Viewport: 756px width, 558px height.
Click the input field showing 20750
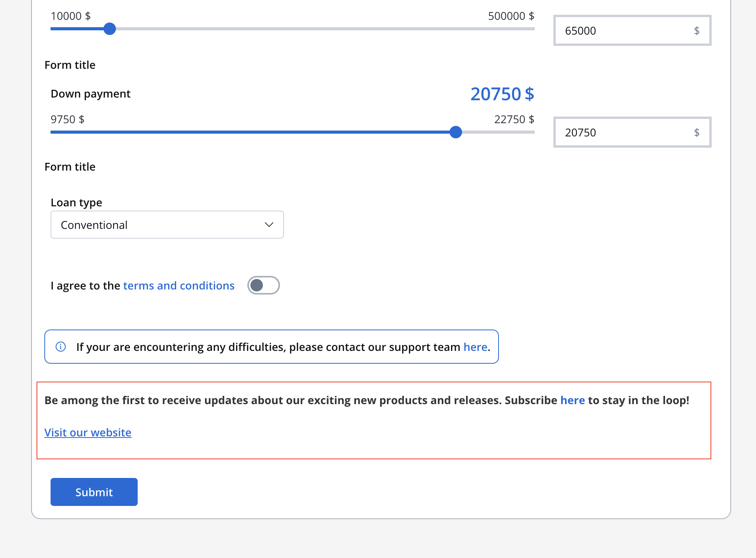click(632, 132)
